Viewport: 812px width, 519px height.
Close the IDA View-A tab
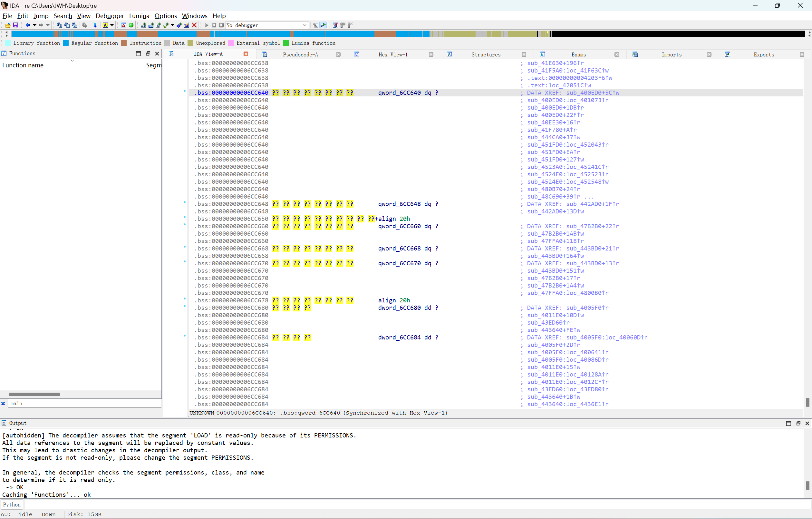pyautogui.click(x=246, y=54)
